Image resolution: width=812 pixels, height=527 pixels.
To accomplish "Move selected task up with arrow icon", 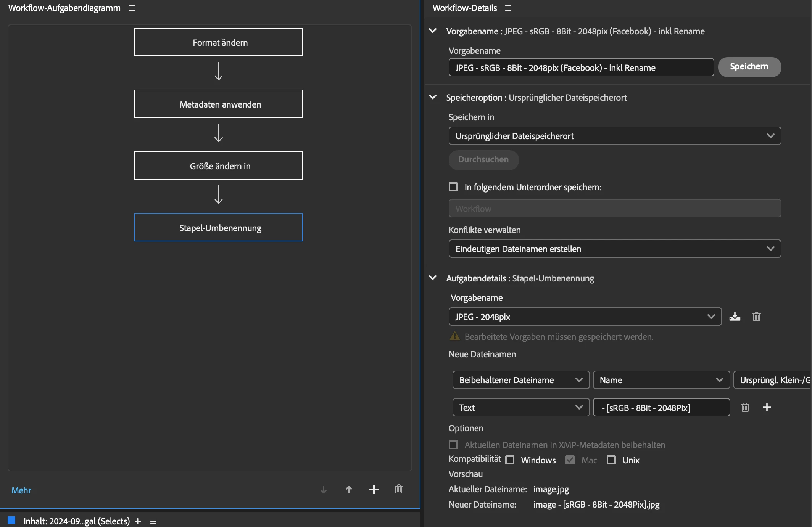I will [348, 490].
